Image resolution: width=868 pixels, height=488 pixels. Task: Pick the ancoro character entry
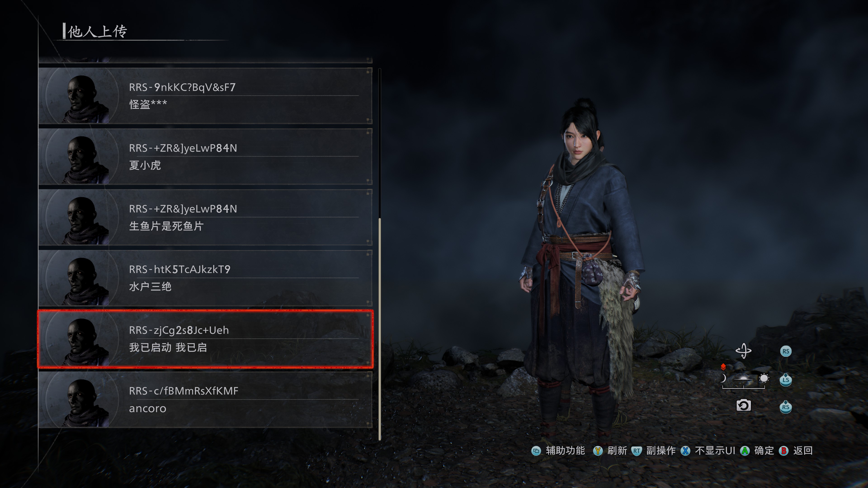205,399
